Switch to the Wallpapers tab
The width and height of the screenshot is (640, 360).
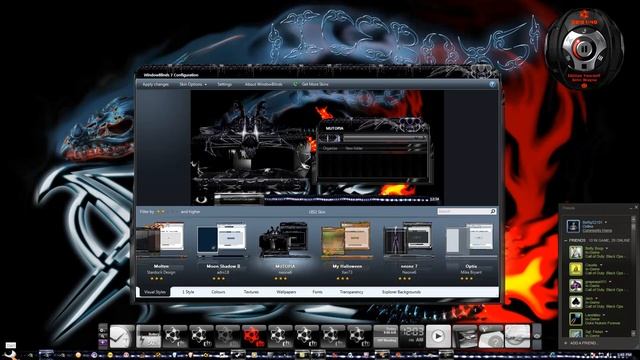click(286, 292)
